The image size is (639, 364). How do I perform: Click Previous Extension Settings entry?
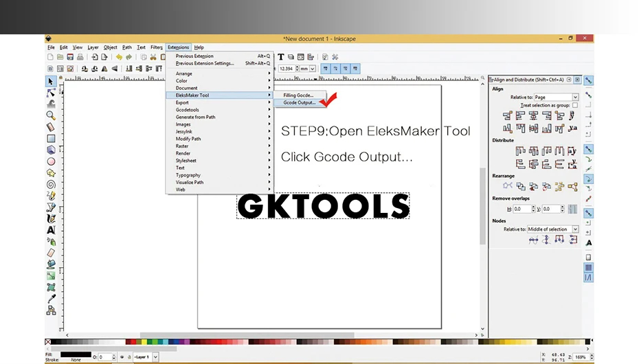tap(219, 63)
